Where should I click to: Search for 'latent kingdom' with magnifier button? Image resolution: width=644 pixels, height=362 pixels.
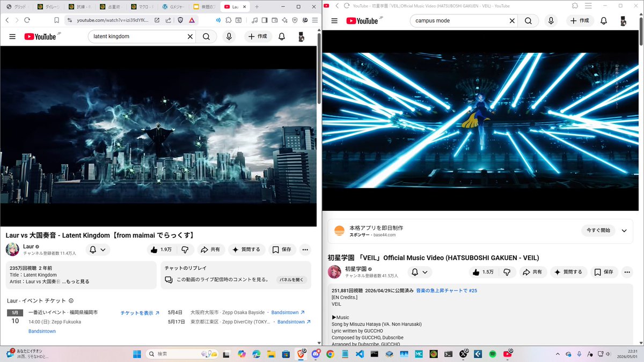[x=206, y=36]
